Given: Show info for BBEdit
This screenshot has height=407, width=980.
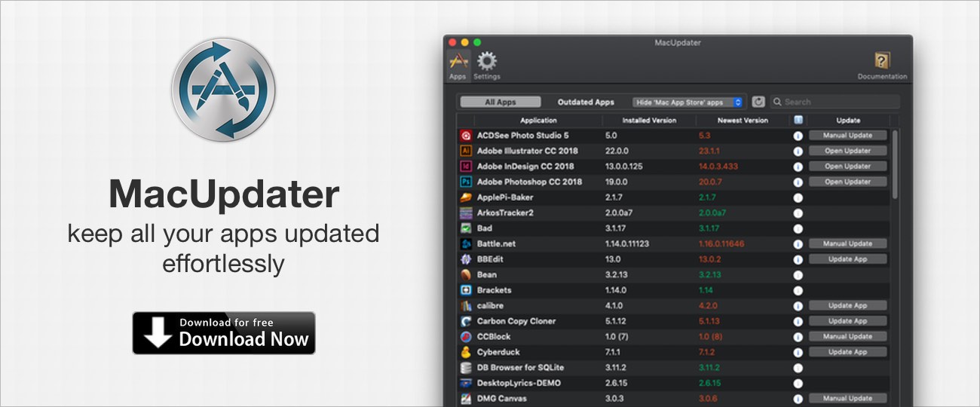Looking at the screenshot, I should pyautogui.click(x=798, y=259).
